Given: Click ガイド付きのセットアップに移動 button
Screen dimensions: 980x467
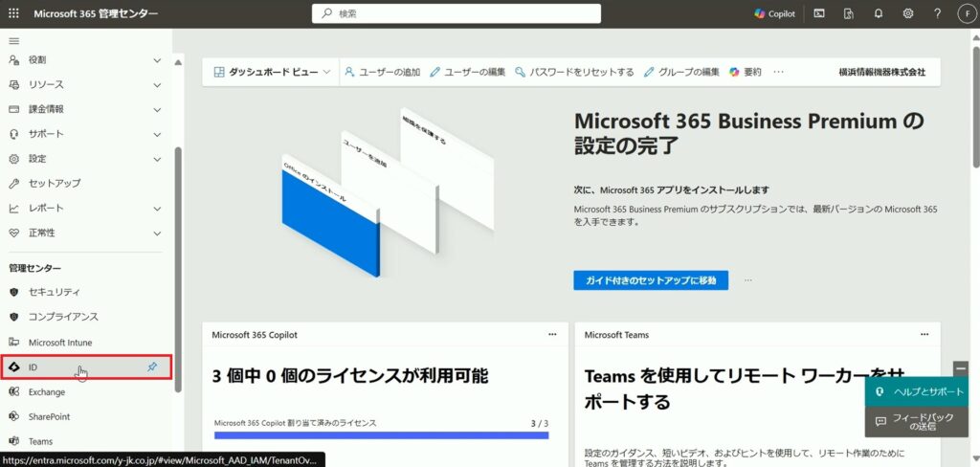Looking at the screenshot, I should [651, 280].
